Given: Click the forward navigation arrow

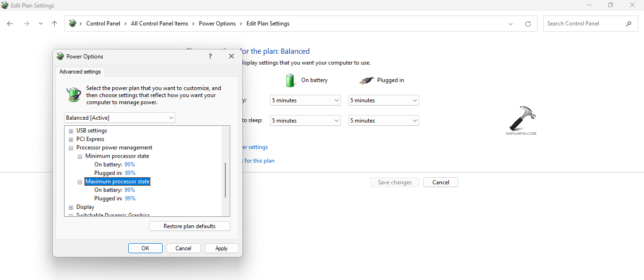Looking at the screenshot, I should tap(26, 23).
